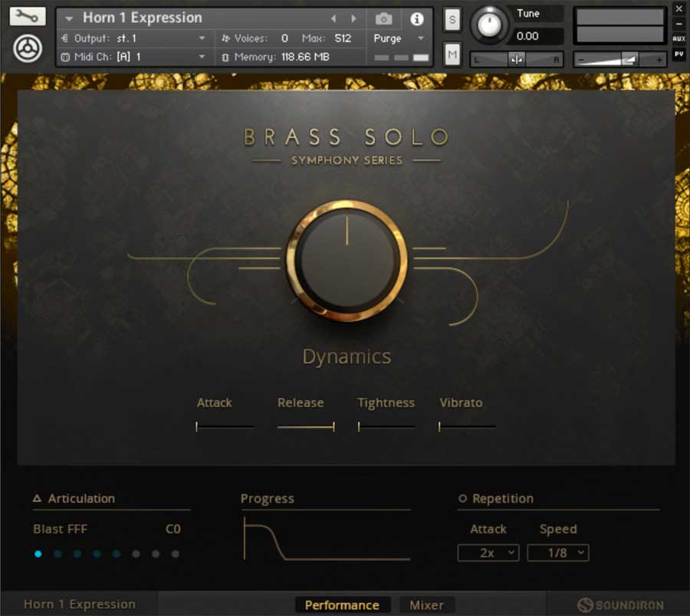Select the third articulation dot
690x616 pixels.
[77, 554]
